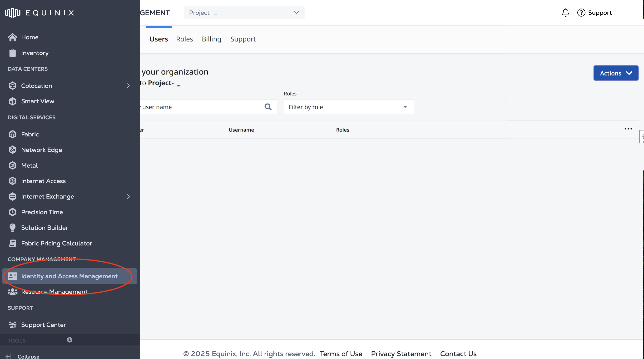Expand the Tools section arrow
The width and height of the screenshot is (644, 359).
click(69, 340)
